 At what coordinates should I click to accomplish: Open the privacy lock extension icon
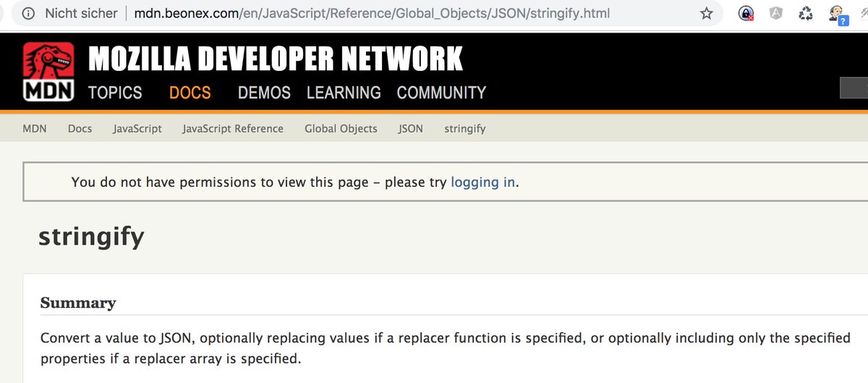coord(746,13)
